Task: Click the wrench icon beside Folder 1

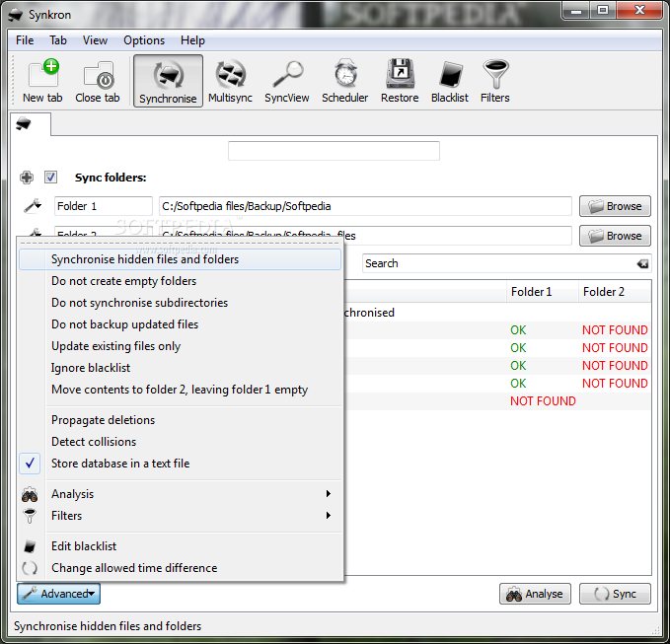Action: (33, 206)
